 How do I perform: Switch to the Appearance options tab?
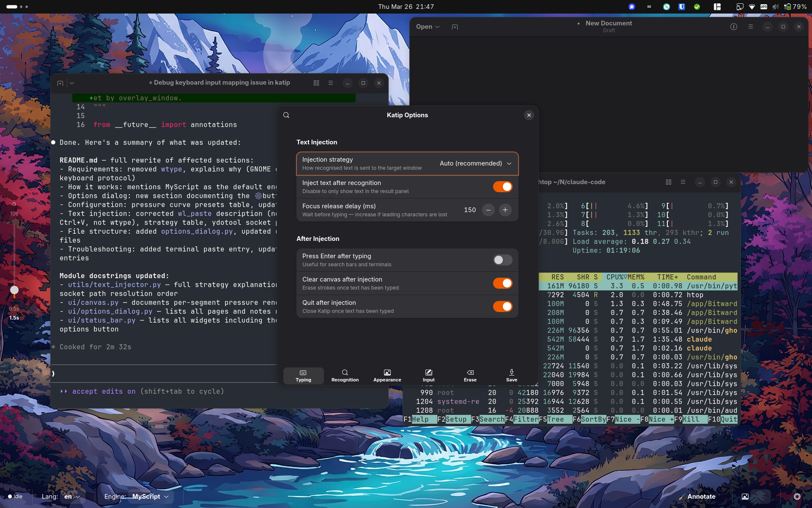pyautogui.click(x=387, y=375)
